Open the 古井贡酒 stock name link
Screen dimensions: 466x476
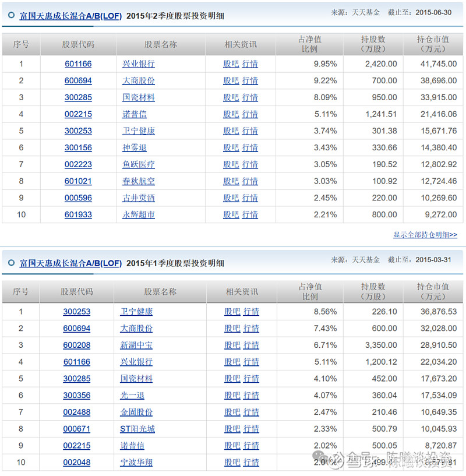click(x=139, y=198)
